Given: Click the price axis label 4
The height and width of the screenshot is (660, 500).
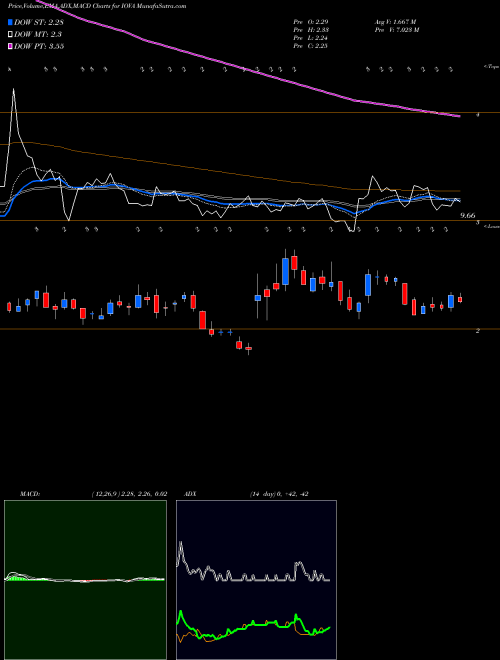Looking at the screenshot, I should point(478,114).
